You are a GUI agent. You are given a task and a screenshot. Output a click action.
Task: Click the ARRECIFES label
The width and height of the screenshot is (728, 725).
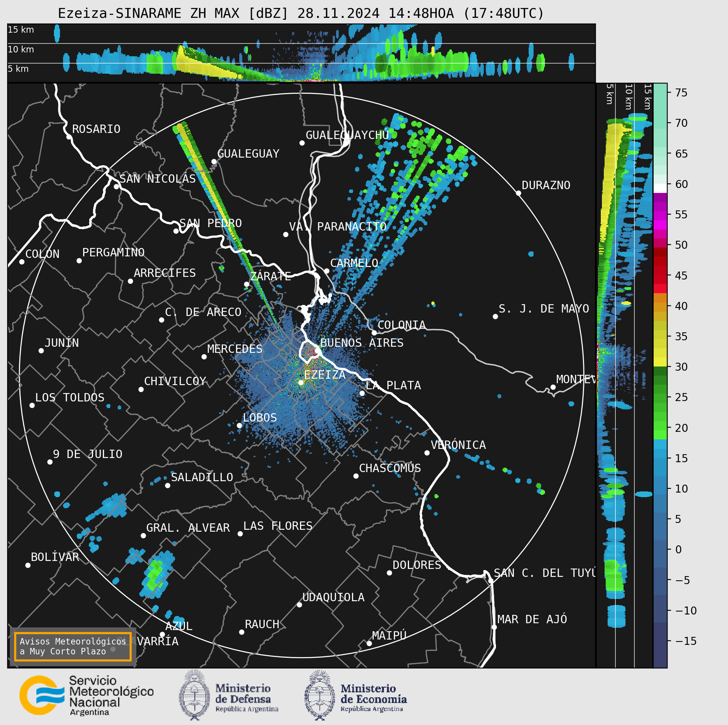coord(165,273)
